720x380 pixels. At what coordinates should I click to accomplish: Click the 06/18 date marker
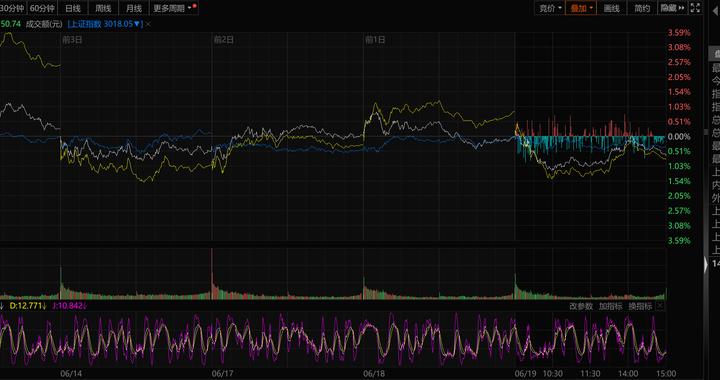pos(374,374)
